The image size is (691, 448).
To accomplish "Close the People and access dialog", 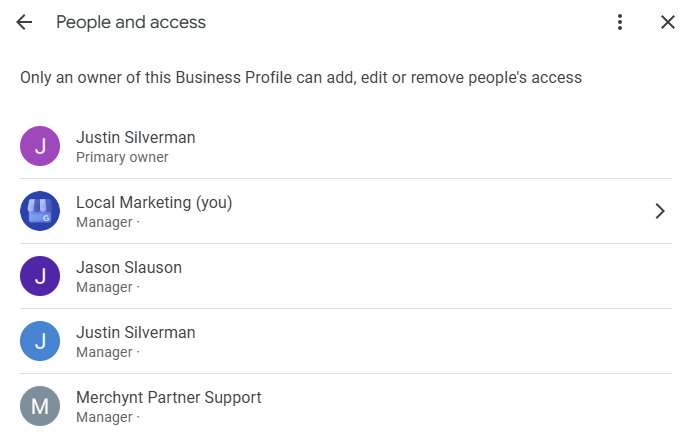I will coord(668,22).
